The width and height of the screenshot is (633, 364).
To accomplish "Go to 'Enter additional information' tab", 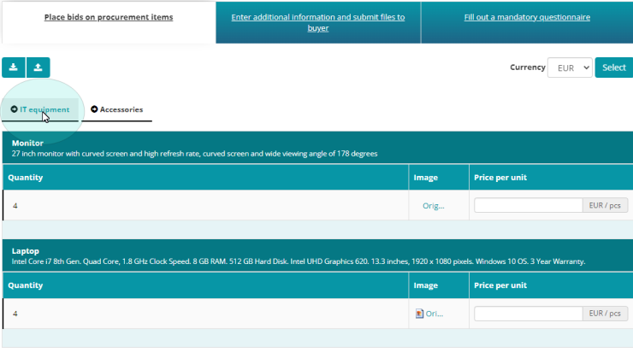I will [317, 22].
